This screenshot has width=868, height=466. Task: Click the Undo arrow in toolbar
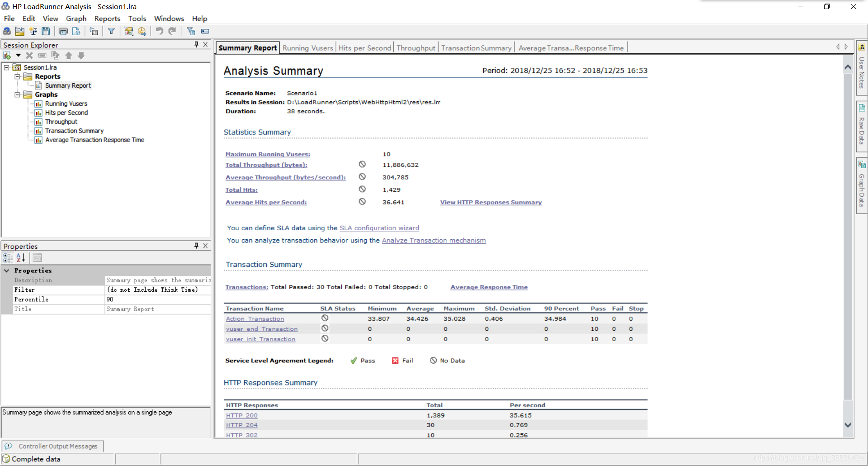(x=159, y=31)
